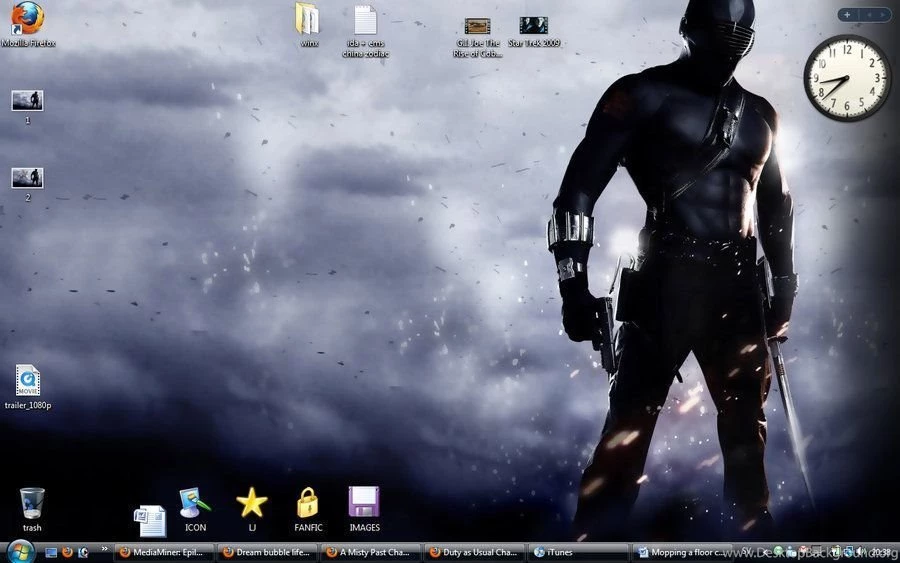Viewport: 900px width, 563px height.
Task: Switch to the MediaMiner: Epil... taskbar window
Action: [164, 553]
